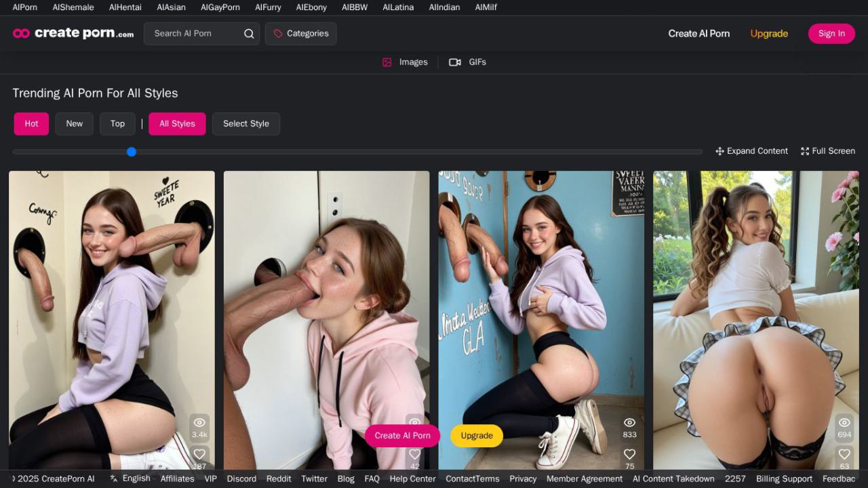
Task: Adjust the content size slider
Action: pos(132,152)
